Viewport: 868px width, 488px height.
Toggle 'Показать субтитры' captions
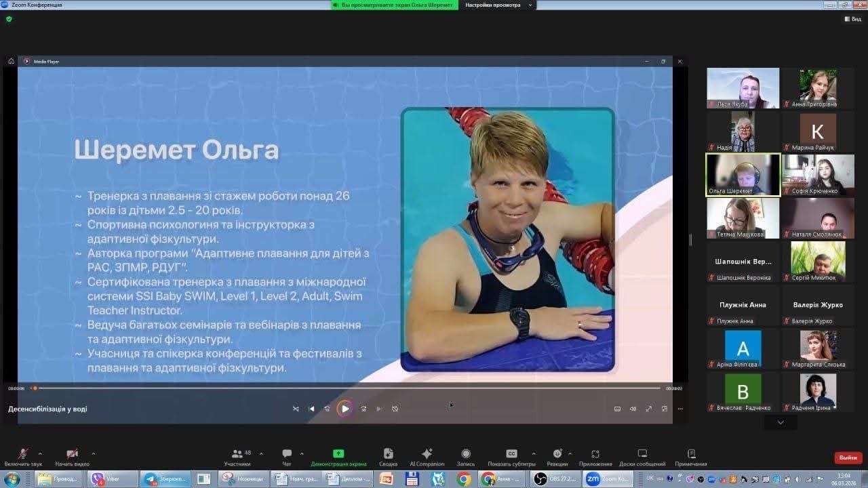[x=511, y=455]
